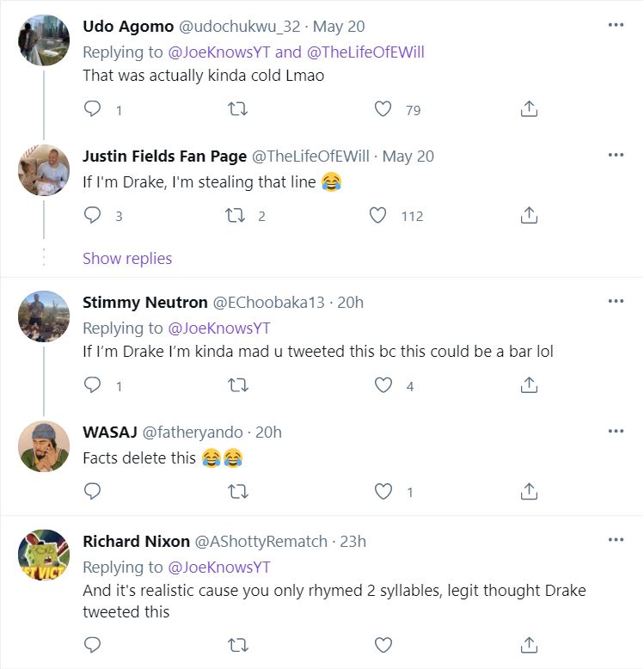
Task: Open Richard Nixon's profile name
Action: point(136,541)
